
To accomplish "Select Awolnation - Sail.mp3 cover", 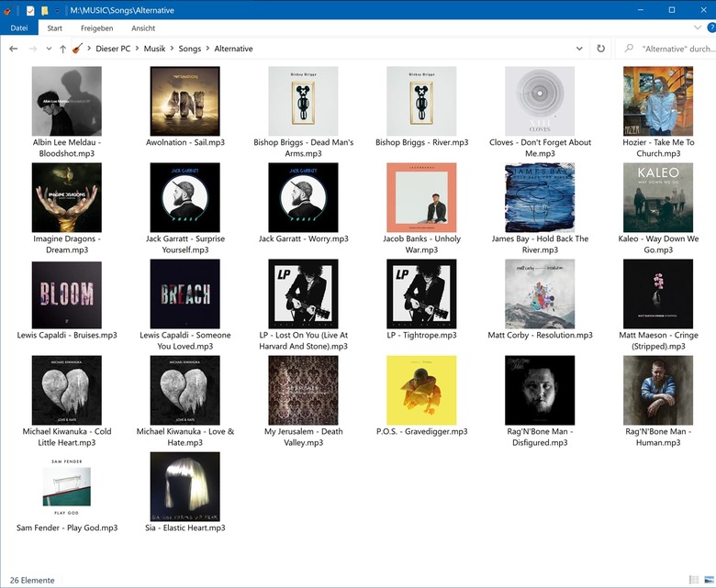I will (185, 101).
